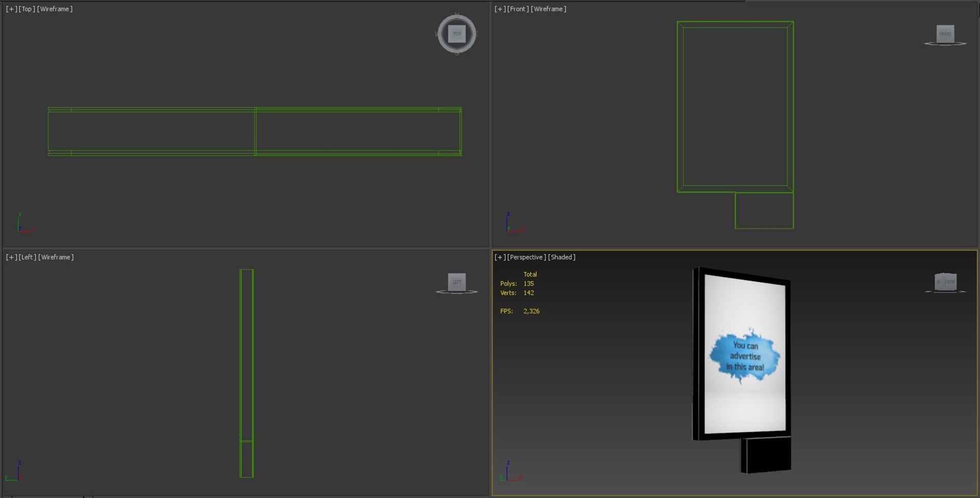This screenshot has height=498, width=980.
Task: Open the [Left] view label menu
Action: pyautogui.click(x=28, y=257)
